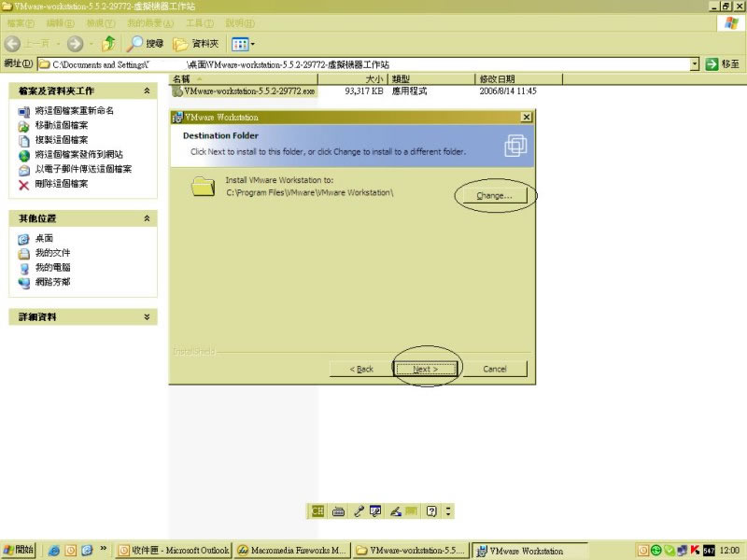
Task: Open the 我的最愛(A) menu in Explorer
Action: coord(150,22)
